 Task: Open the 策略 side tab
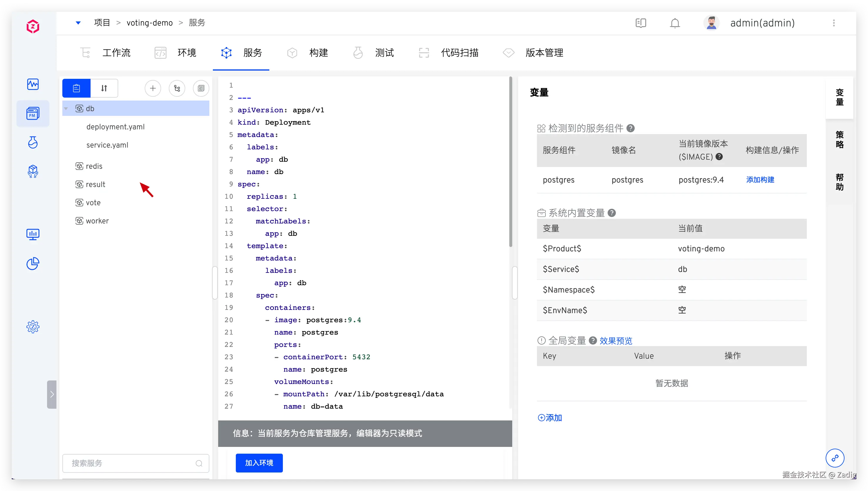point(839,140)
